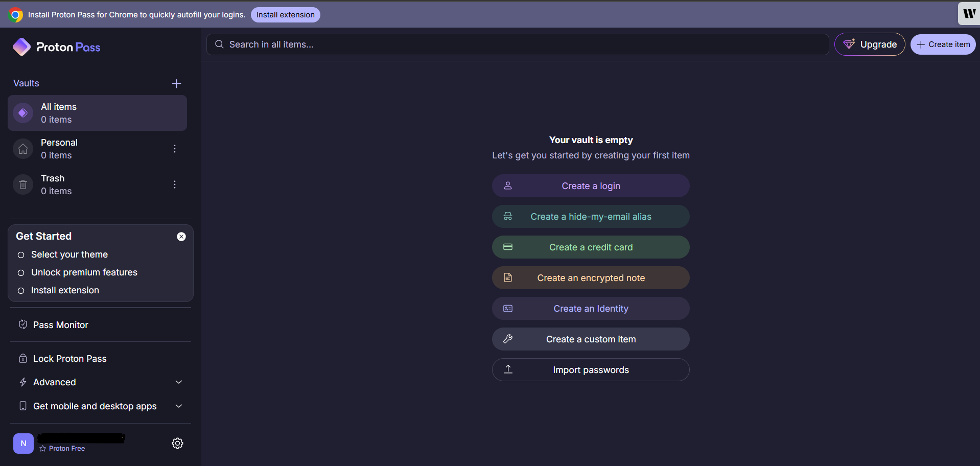
Task: Click the W extension icon at top right
Action: 968,14
